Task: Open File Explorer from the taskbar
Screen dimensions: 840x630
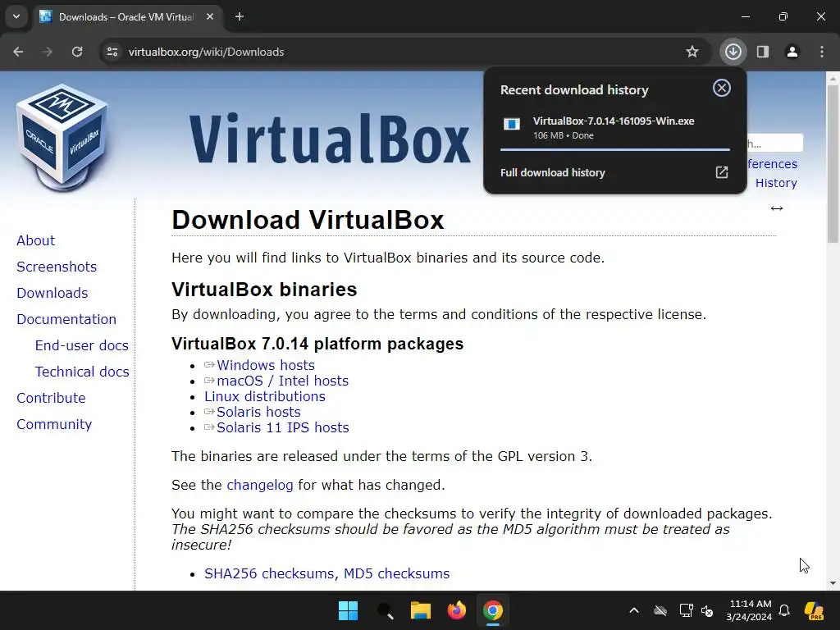Action: [x=421, y=610]
